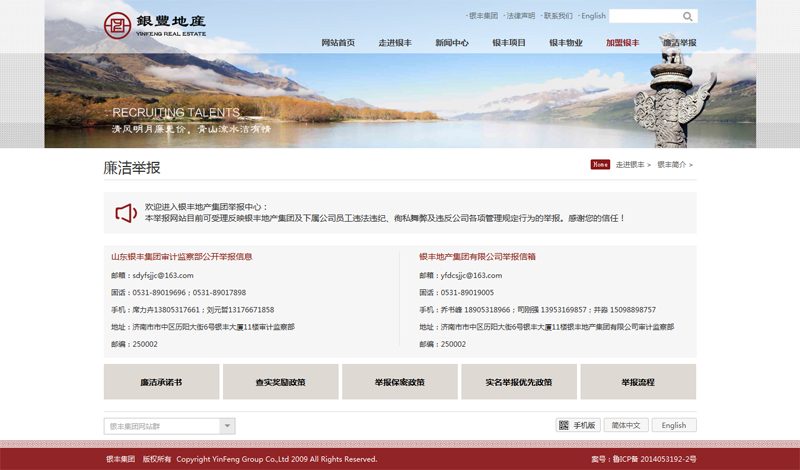Click the 查实奖励政策 button

(280, 382)
